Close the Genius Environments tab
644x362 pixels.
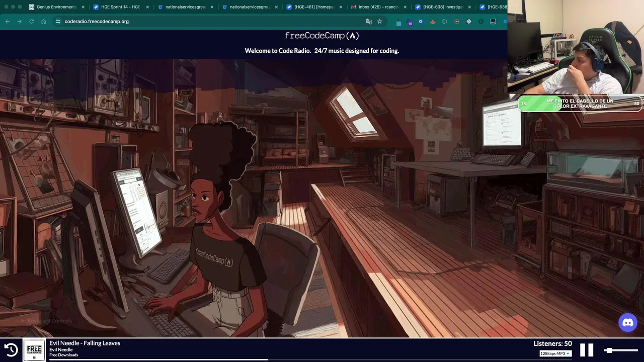[83, 7]
